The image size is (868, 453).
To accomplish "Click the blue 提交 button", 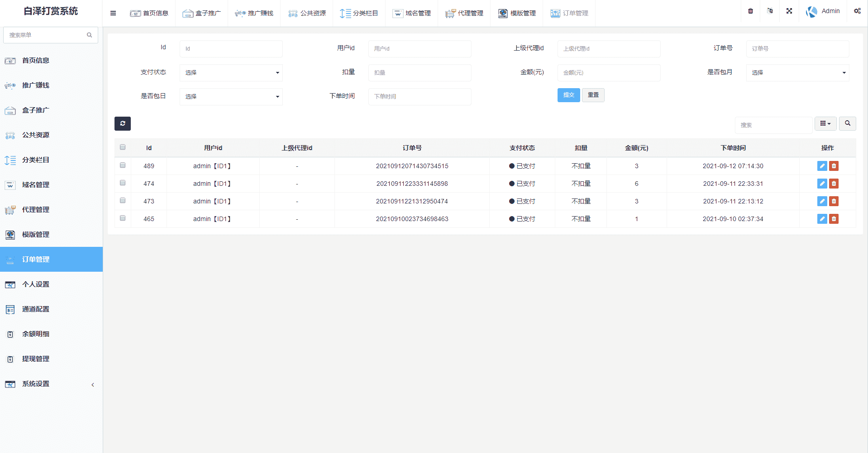I will click(568, 95).
